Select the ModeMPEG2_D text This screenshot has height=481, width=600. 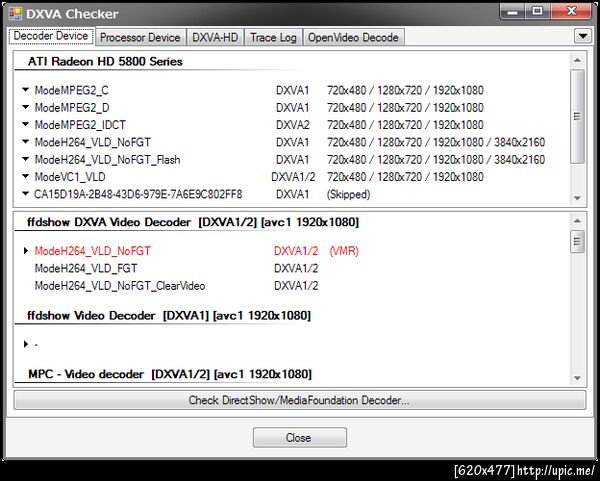72,108
